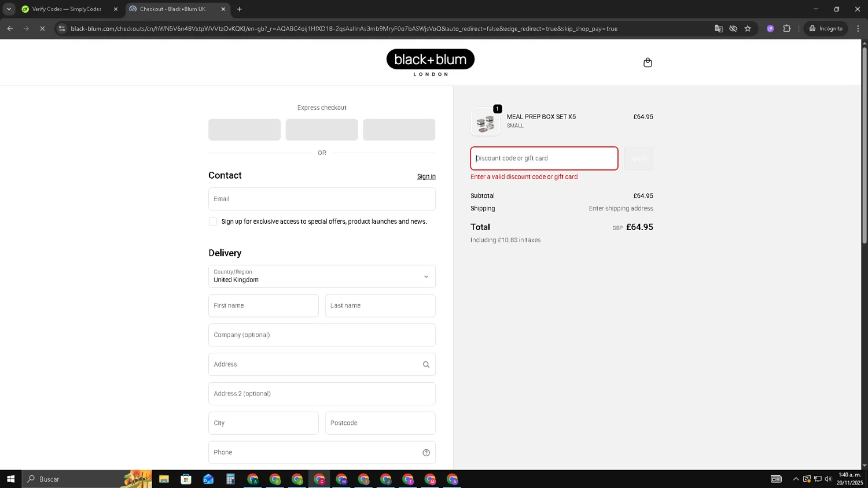Viewport: 868px width, 488px height.
Task: Open Calculator from the taskbar
Action: 230,479
